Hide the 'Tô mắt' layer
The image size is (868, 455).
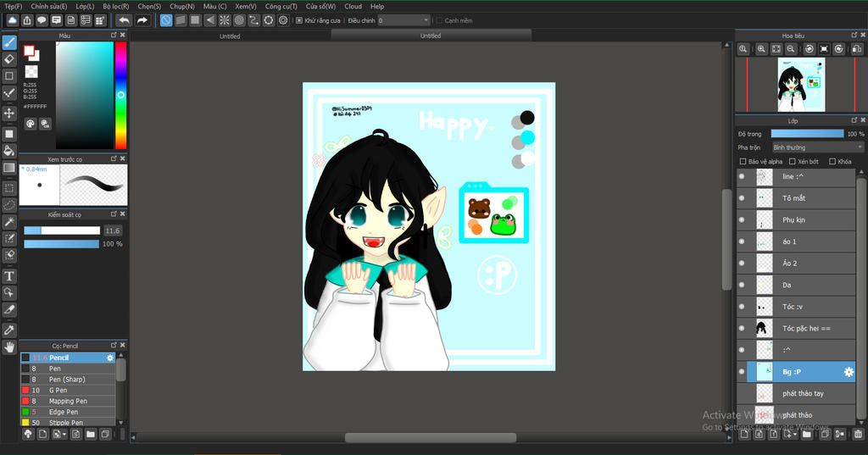pyautogui.click(x=742, y=198)
